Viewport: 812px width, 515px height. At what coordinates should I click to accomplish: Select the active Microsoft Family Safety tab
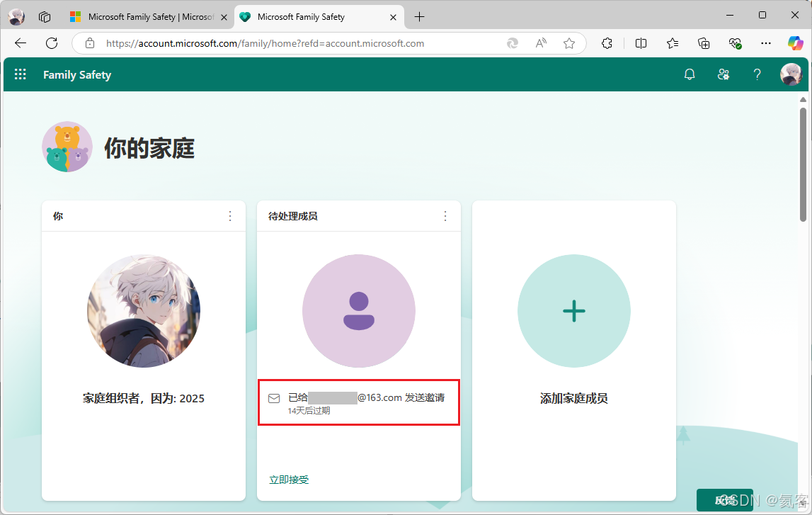319,17
